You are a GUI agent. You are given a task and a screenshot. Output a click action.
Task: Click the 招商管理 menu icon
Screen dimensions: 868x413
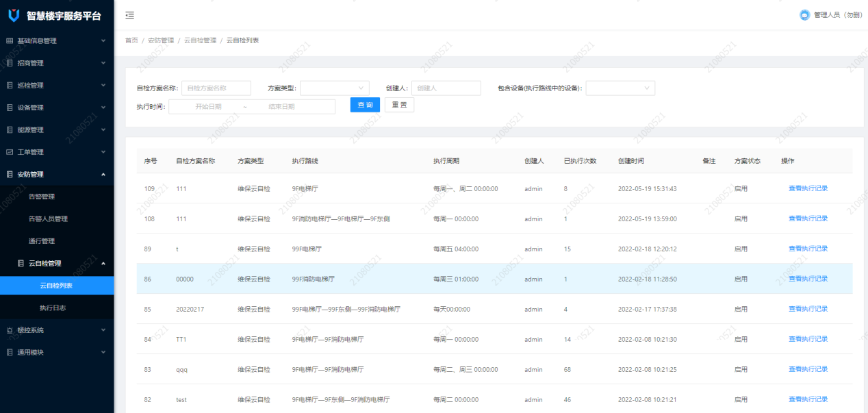[x=10, y=63]
